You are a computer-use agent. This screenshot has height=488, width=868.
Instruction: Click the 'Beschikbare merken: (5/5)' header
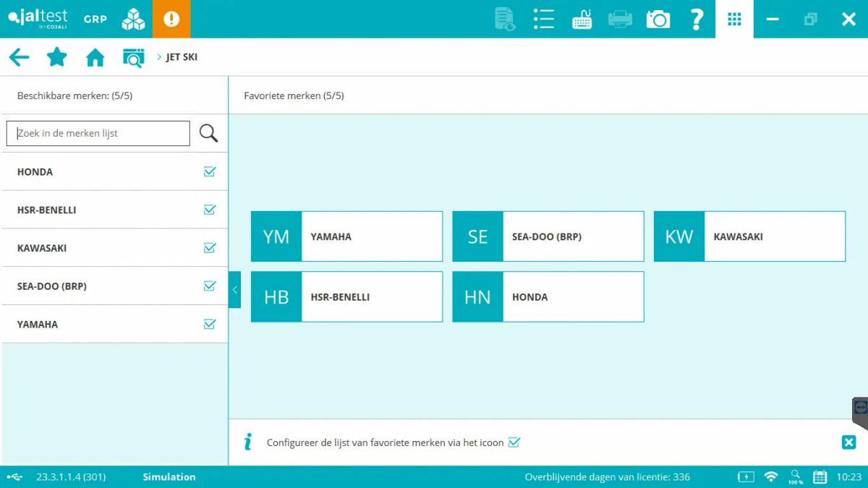75,95
